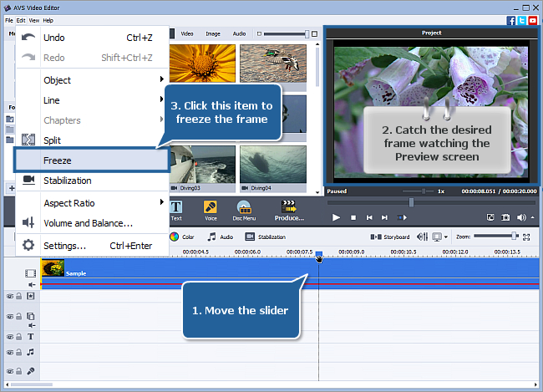Expand the Object submenu
Viewport: 543px width, 392px height.
[92, 80]
